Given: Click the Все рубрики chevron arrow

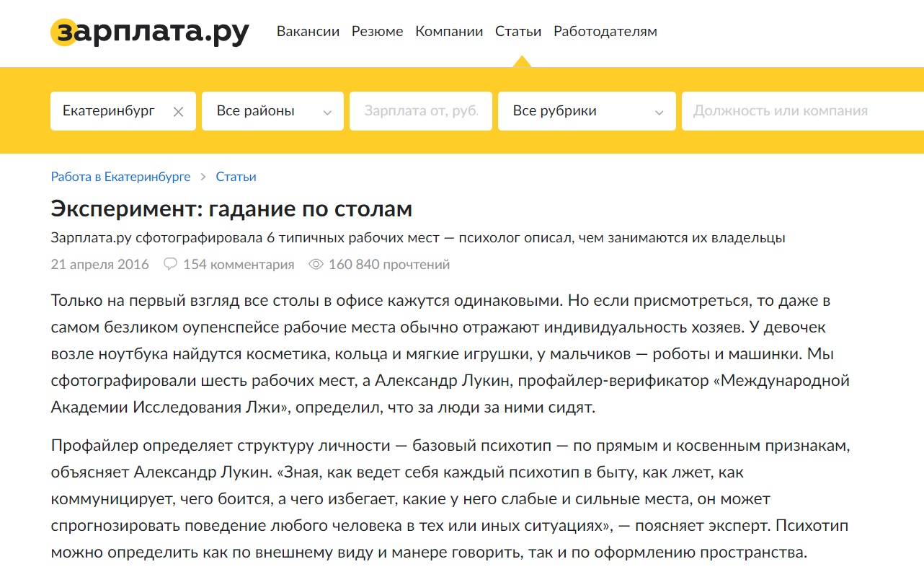Looking at the screenshot, I should pos(659,113).
